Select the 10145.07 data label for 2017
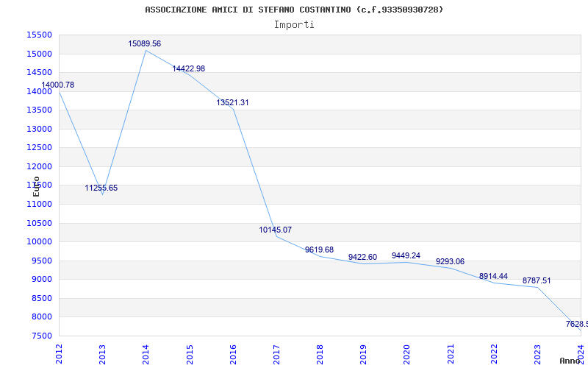 click(x=275, y=230)
